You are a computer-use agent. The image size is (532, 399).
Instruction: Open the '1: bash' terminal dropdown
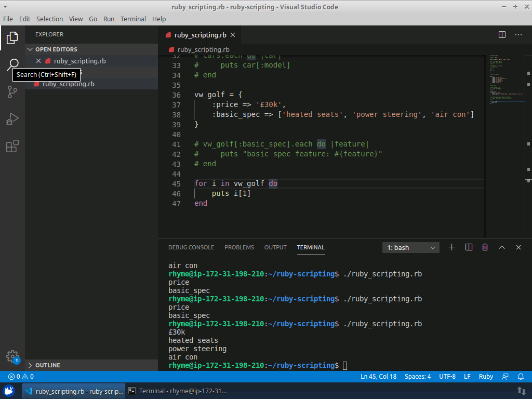(411, 248)
